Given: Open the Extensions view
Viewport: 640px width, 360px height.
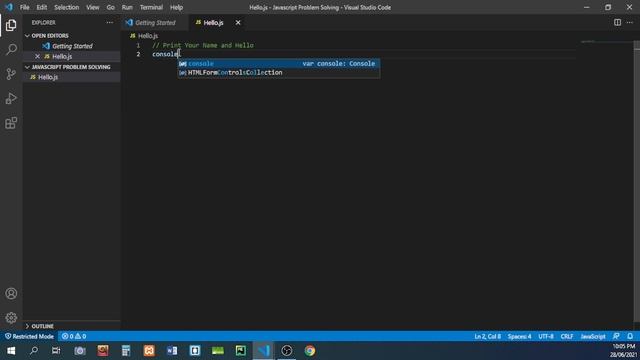Looking at the screenshot, I should [11, 123].
